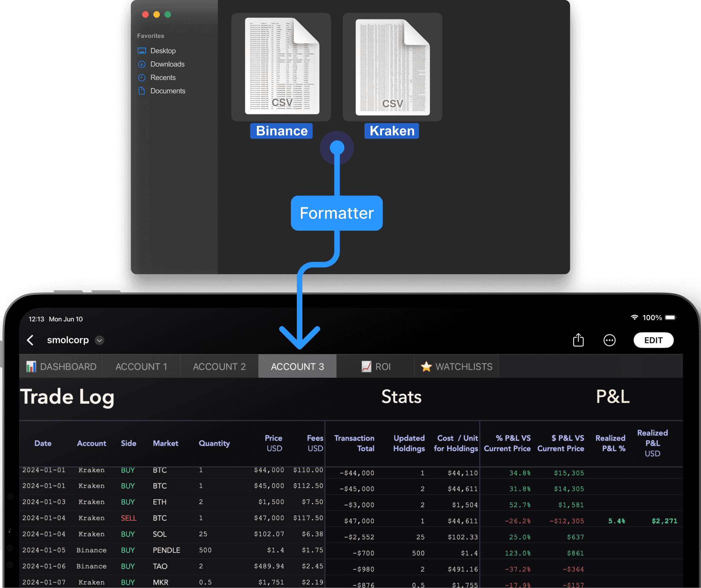The image size is (701, 588).
Task: Select the SOL market cell
Action: click(160, 534)
